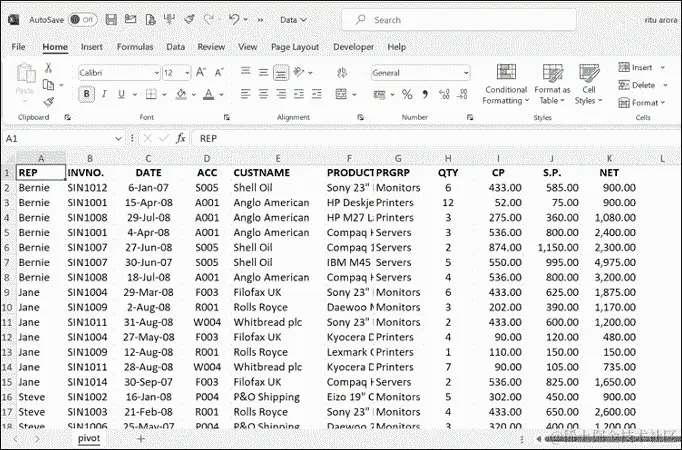Toggle Bold formatting
The width and height of the screenshot is (682, 450).
click(87, 94)
